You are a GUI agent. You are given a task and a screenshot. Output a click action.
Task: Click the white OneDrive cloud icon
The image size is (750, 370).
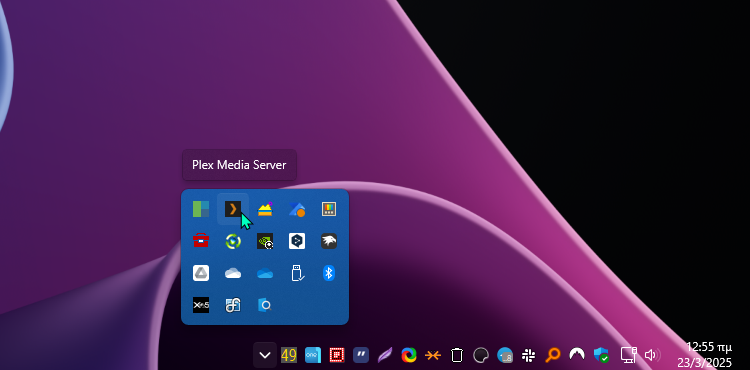tap(233, 273)
